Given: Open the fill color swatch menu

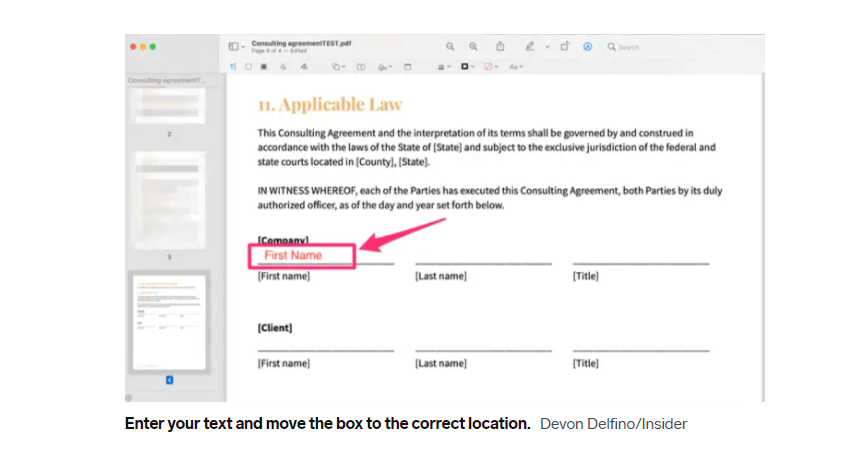Looking at the screenshot, I should [x=490, y=67].
